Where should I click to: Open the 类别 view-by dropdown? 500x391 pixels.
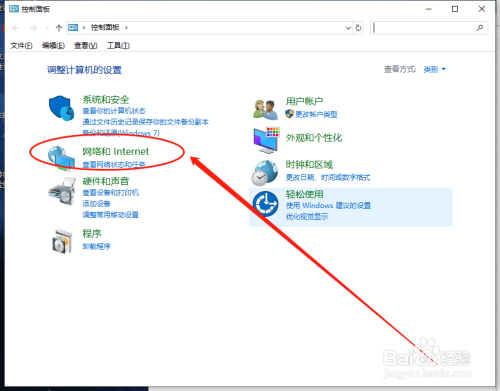tap(434, 69)
